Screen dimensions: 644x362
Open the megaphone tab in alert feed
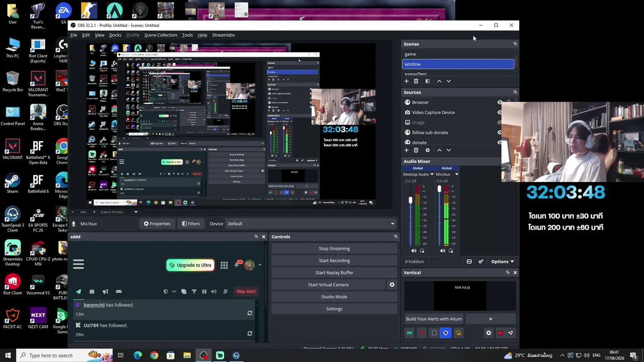pyautogui.click(x=105, y=292)
